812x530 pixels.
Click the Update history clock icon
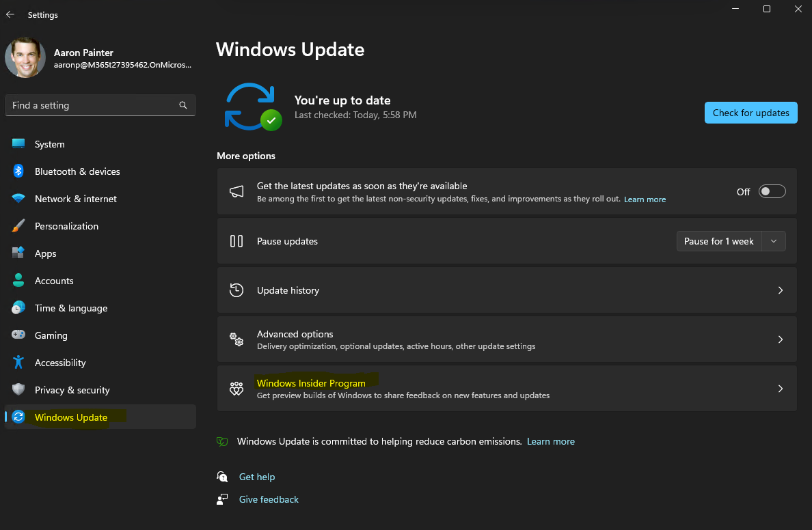coord(236,290)
